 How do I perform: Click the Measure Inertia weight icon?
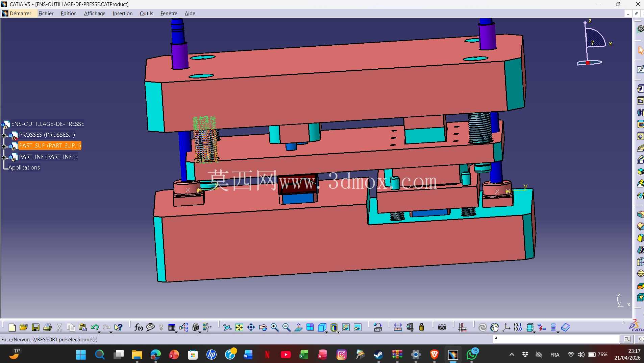pyautogui.click(x=422, y=327)
